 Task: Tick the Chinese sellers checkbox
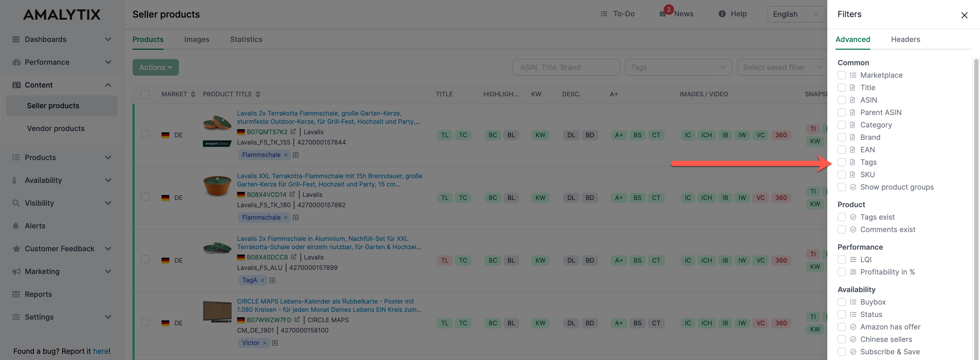(842, 340)
